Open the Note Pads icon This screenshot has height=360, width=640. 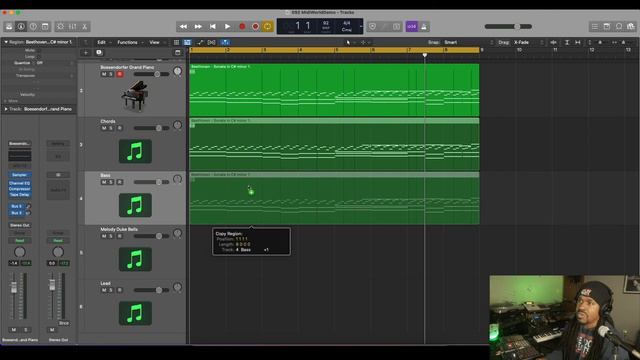pyautogui.click(x=607, y=27)
